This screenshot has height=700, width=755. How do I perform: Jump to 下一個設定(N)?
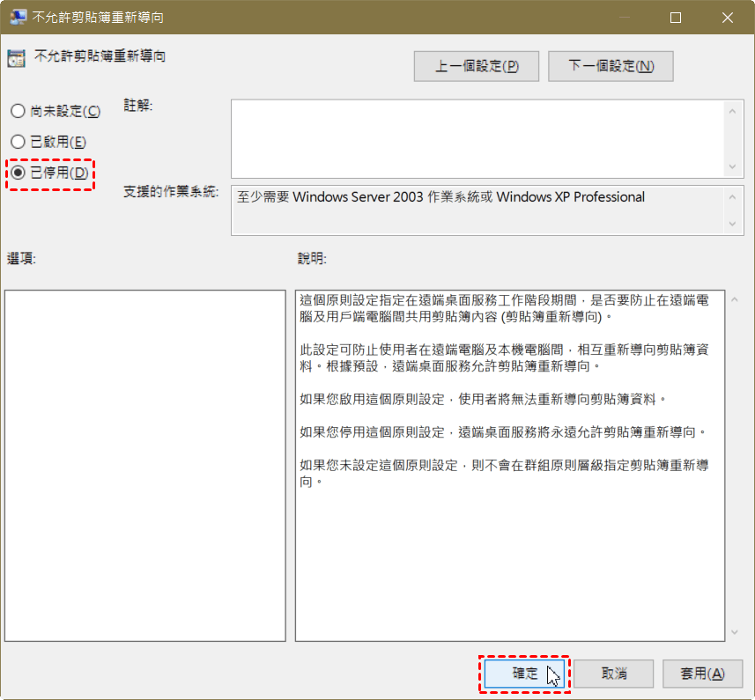click(x=611, y=66)
